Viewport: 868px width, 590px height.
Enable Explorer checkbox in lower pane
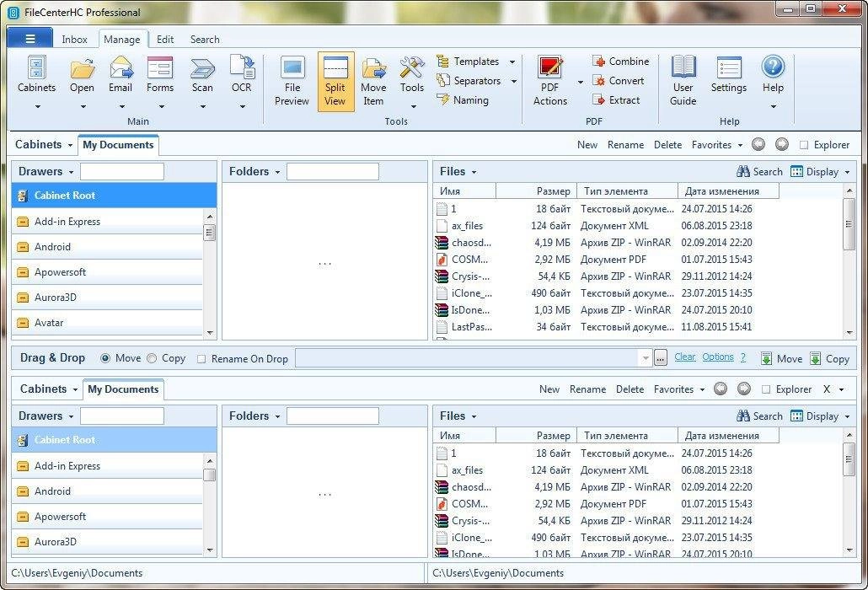pos(766,389)
